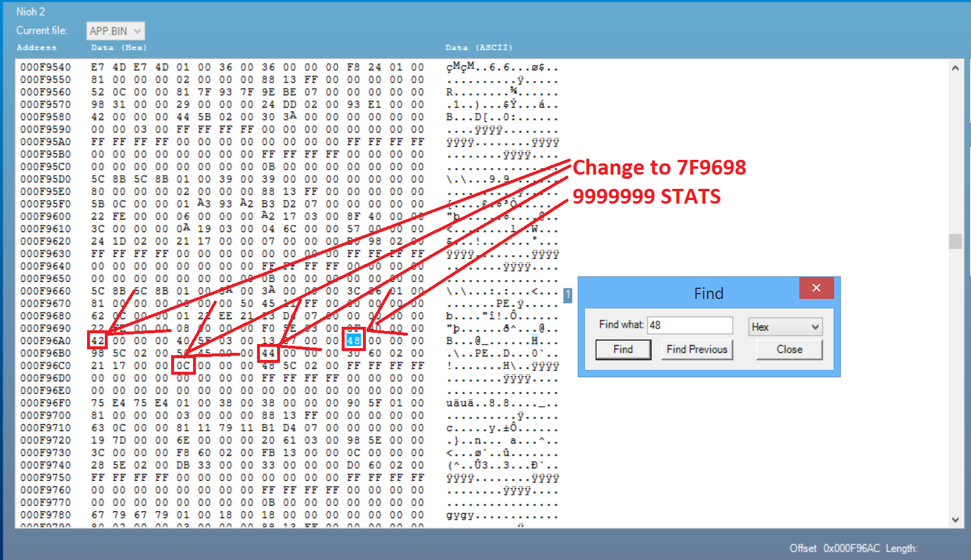Select the highlighted 48 byte in row 000F96A0
The image size is (971, 560).
[353, 340]
